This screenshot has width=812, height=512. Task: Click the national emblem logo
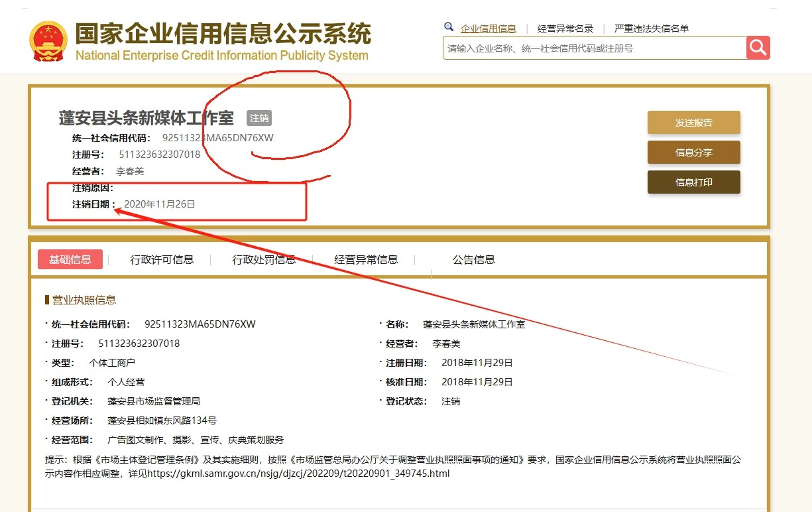click(48, 41)
